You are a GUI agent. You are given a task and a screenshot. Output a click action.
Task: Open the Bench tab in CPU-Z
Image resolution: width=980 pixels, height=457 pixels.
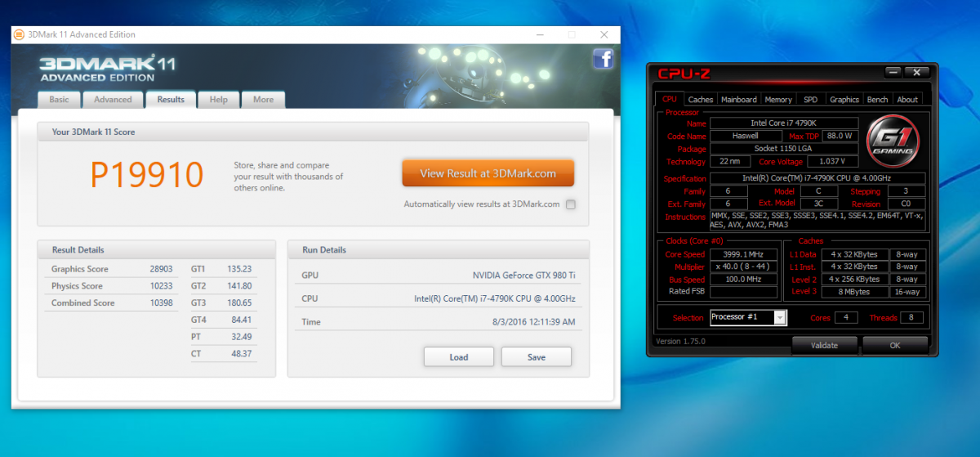coord(877,100)
